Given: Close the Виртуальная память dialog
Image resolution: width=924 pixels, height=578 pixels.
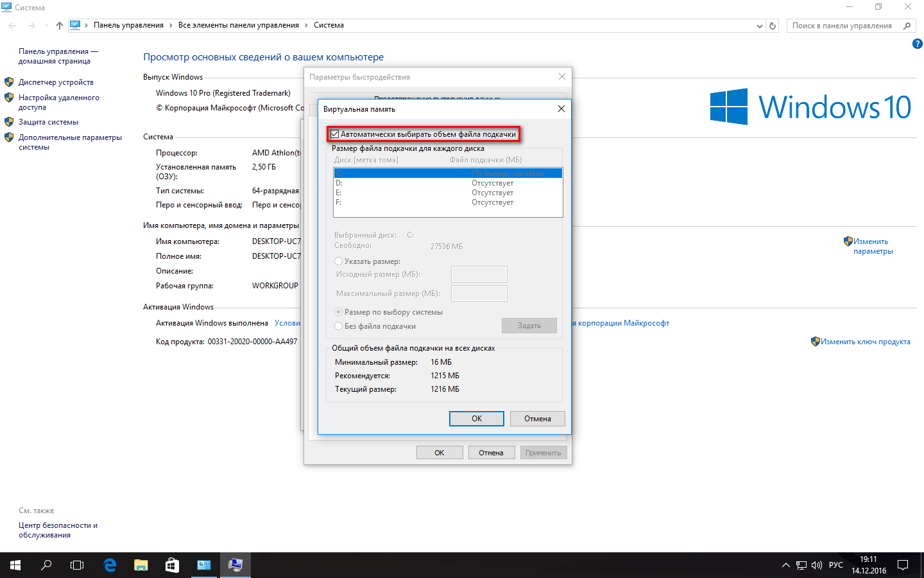Looking at the screenshot, I should [x=561, y=109].
